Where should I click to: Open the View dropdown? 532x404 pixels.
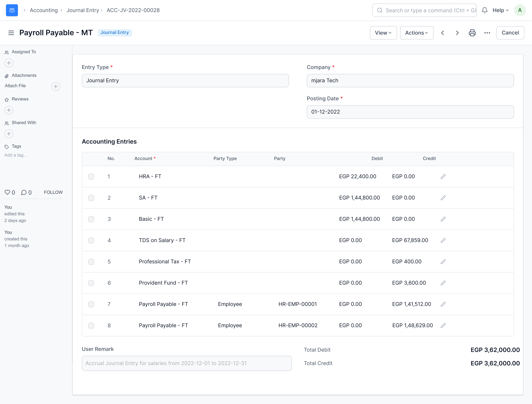coord(383,33)
